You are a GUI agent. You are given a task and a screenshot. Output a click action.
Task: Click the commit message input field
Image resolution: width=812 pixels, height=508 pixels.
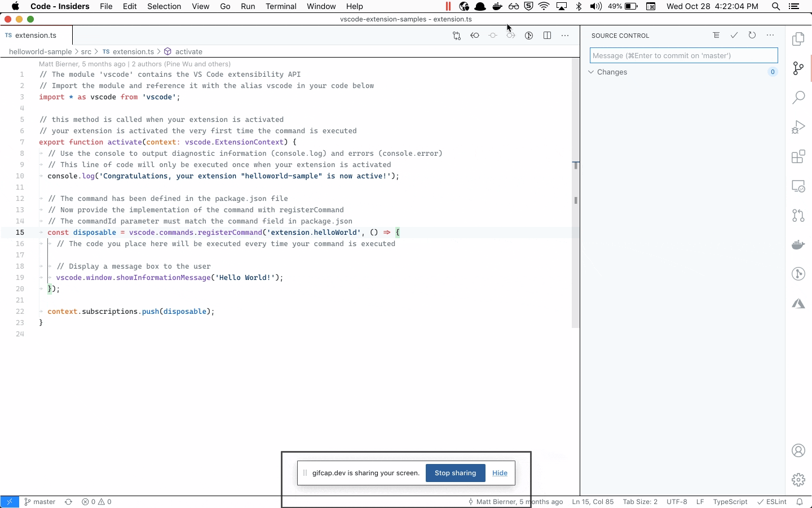coord(684,55)
